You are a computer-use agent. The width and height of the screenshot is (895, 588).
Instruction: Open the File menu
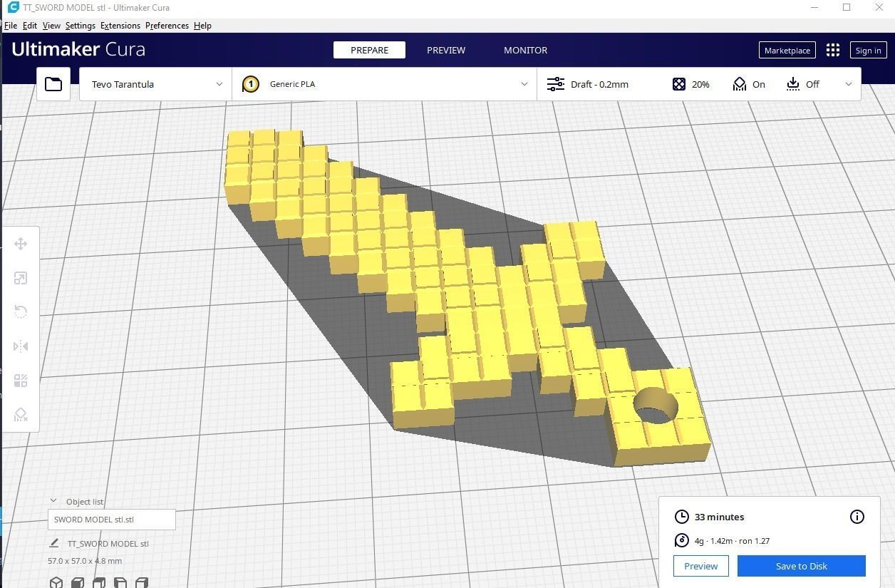click(x=11, y=25)
